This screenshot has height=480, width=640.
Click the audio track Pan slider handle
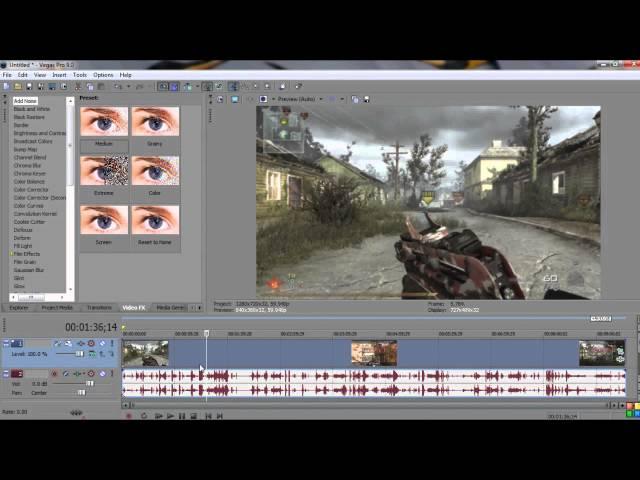pyautogui.click(x=81, y=393)
